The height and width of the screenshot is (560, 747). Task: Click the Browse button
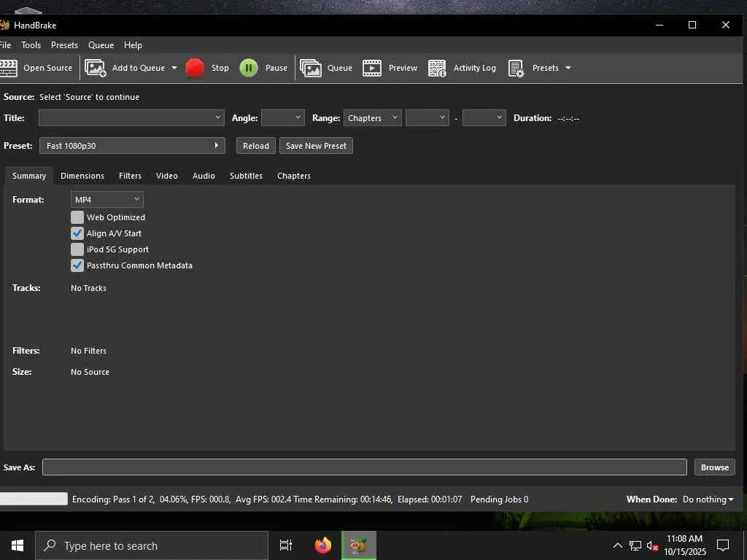click(x=715, y=467)
